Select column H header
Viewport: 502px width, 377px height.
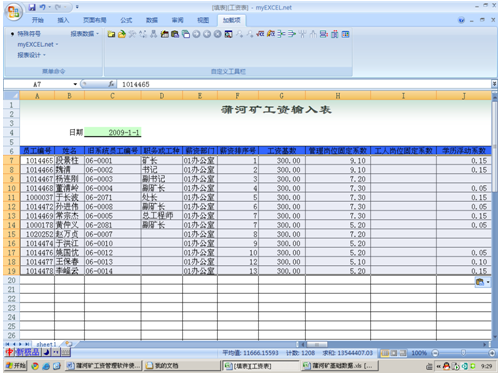coord(338,96)
